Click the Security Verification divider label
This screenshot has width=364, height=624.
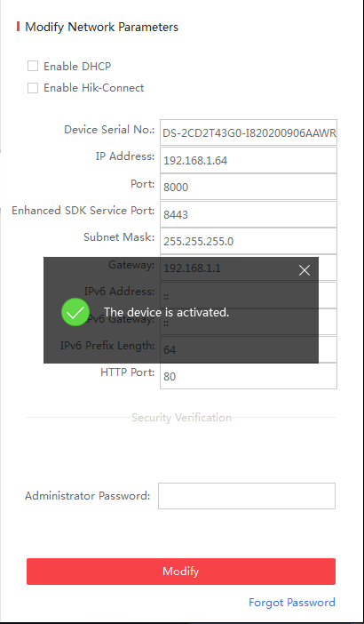181,418
